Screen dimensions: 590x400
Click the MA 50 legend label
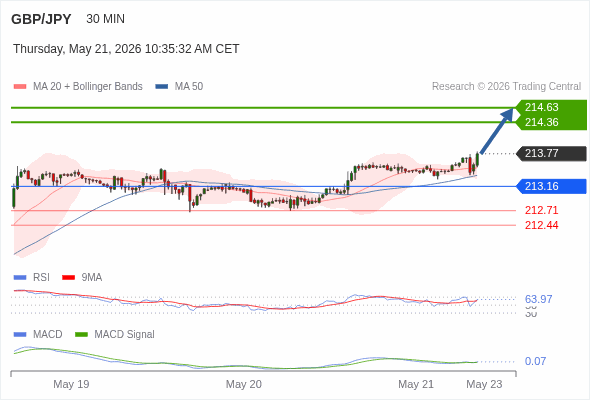[x=189, y=87]
